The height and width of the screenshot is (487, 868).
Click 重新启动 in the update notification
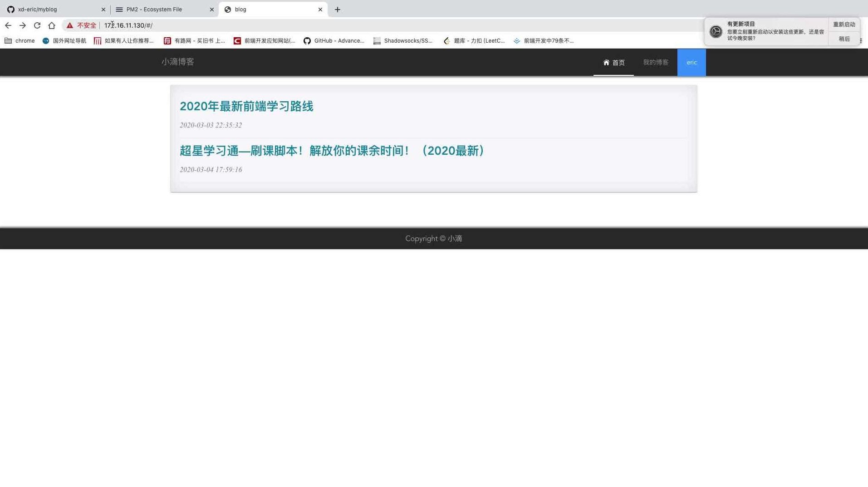(x=843, y=24)
